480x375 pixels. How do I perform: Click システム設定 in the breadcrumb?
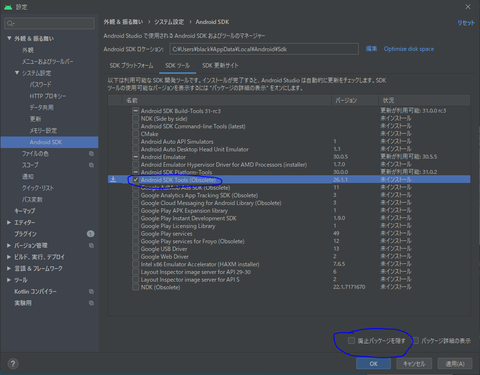(169, 22)
